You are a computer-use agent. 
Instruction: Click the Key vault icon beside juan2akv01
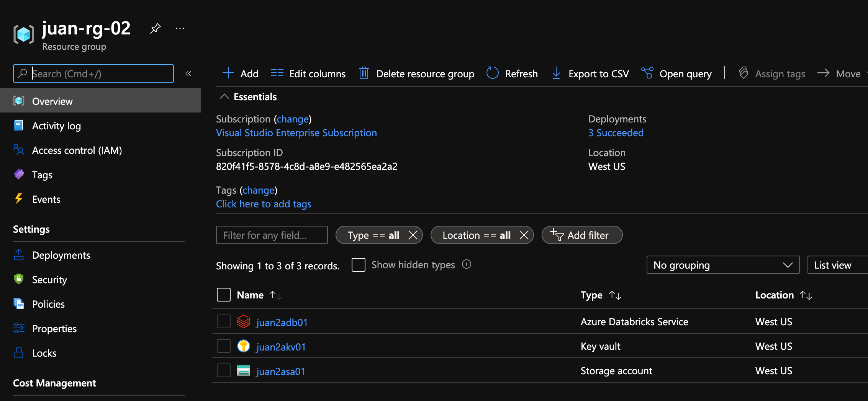tap(244, 346)
